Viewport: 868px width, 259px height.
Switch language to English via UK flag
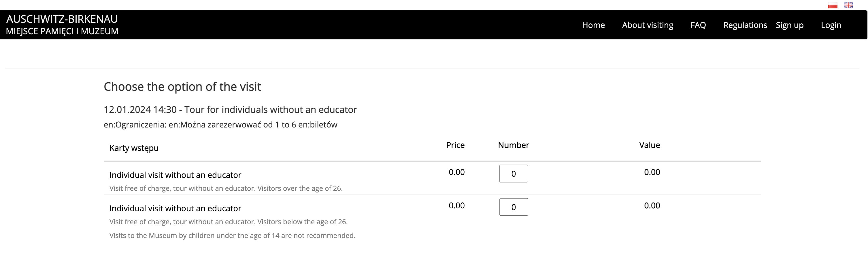pyautogui.click(x=848, y=5)
